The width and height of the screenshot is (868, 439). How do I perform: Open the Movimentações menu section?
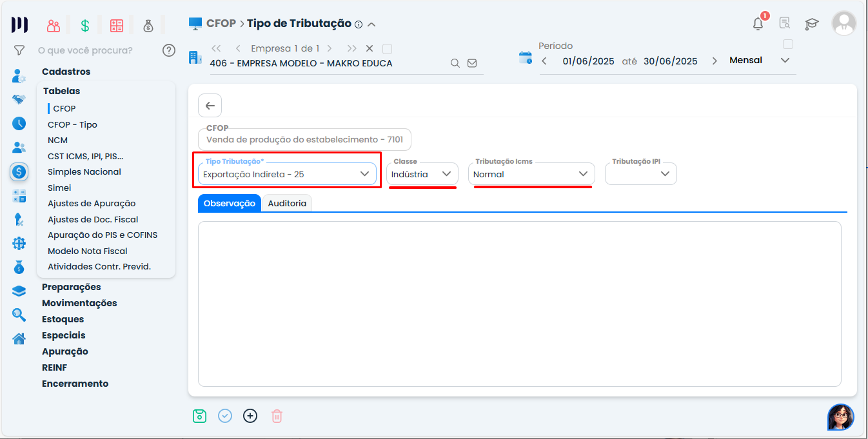pyautogui.click(x=79, y=303)
